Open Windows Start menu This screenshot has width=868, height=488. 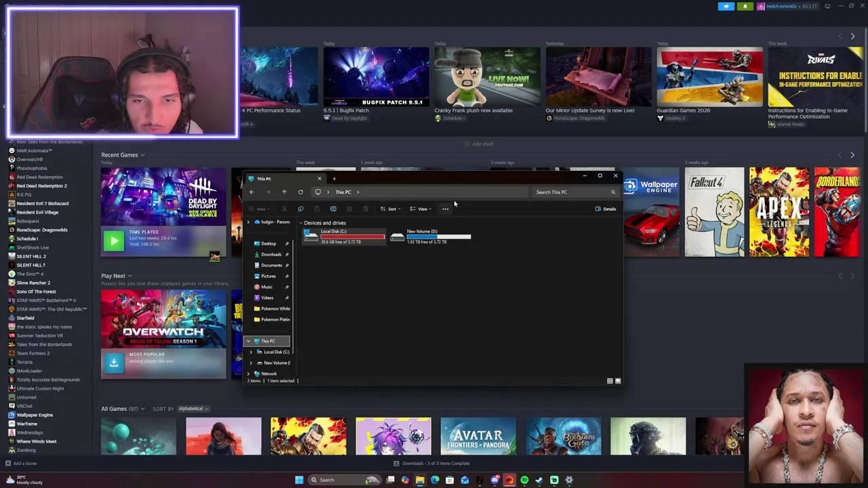coord(299,480)
